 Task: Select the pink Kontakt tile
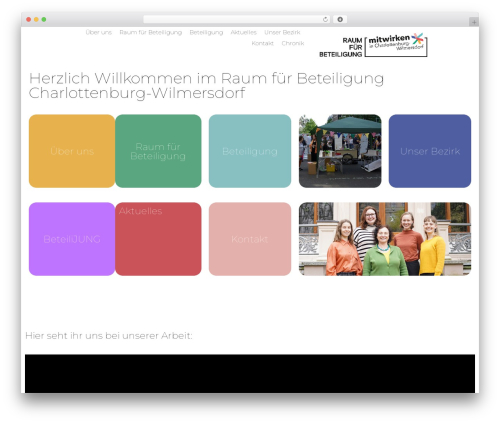tap(250, 239)
